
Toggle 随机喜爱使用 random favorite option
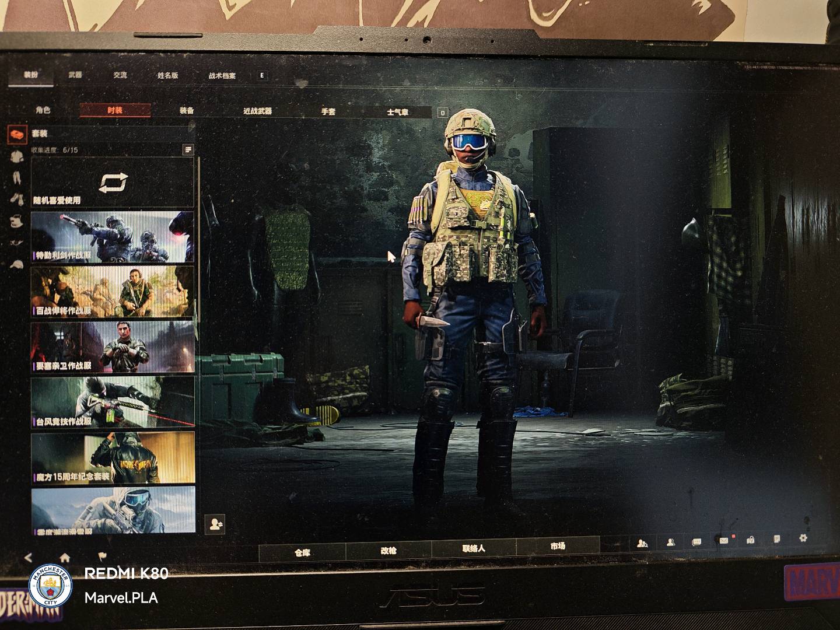(x=112, y=183)
